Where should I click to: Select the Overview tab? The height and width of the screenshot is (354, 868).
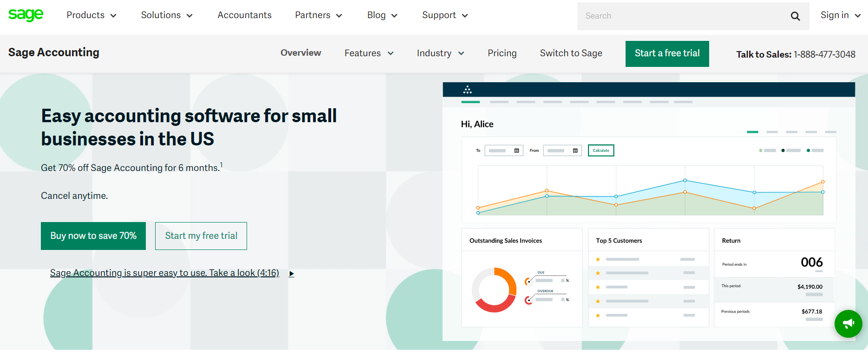point(300,53)
